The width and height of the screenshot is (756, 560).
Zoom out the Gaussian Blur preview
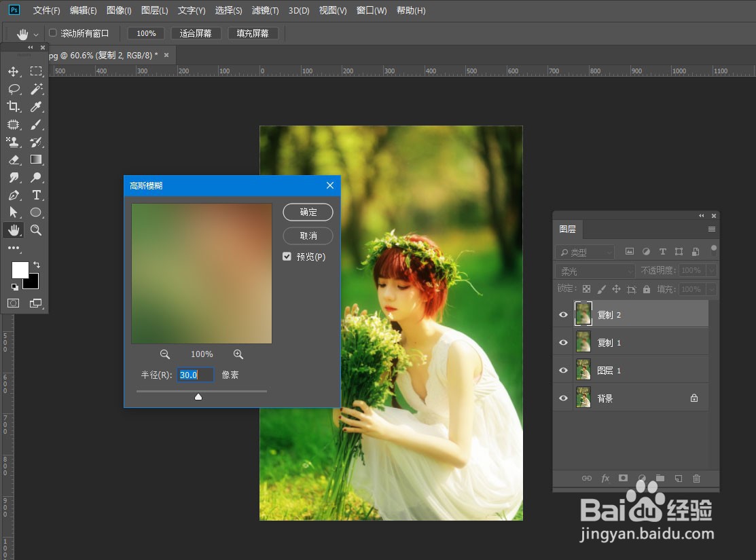[165, 354]
